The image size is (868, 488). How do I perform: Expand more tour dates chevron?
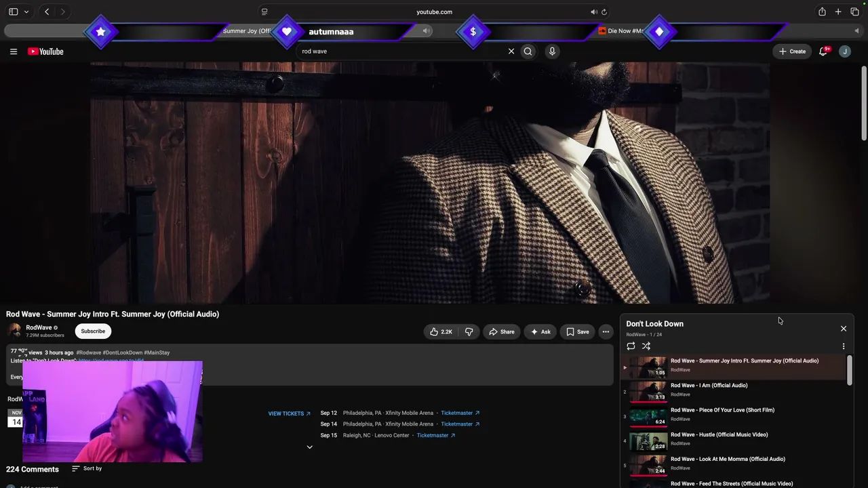point(310,447)
